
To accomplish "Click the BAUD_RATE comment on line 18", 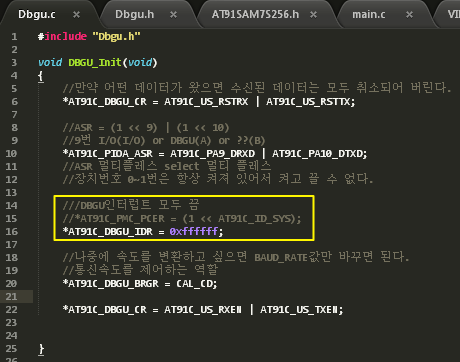I will [281, 257].
